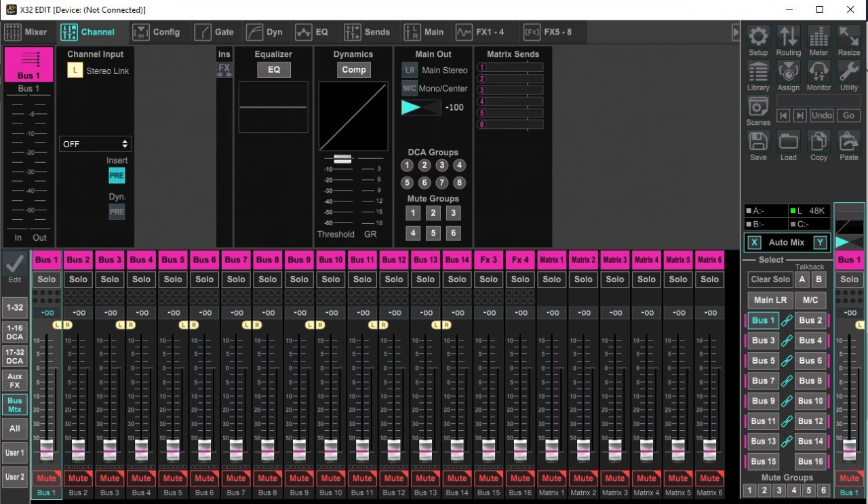
Task: Select Talkback A button
Action: click(802, 279)
